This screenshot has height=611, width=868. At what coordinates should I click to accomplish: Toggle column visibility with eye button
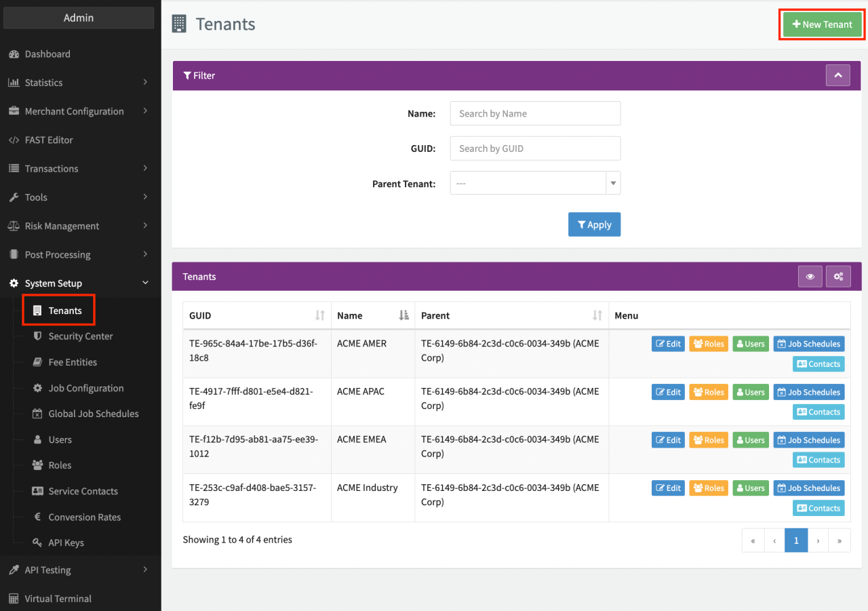pyautogui.click(x=810, y=277)
